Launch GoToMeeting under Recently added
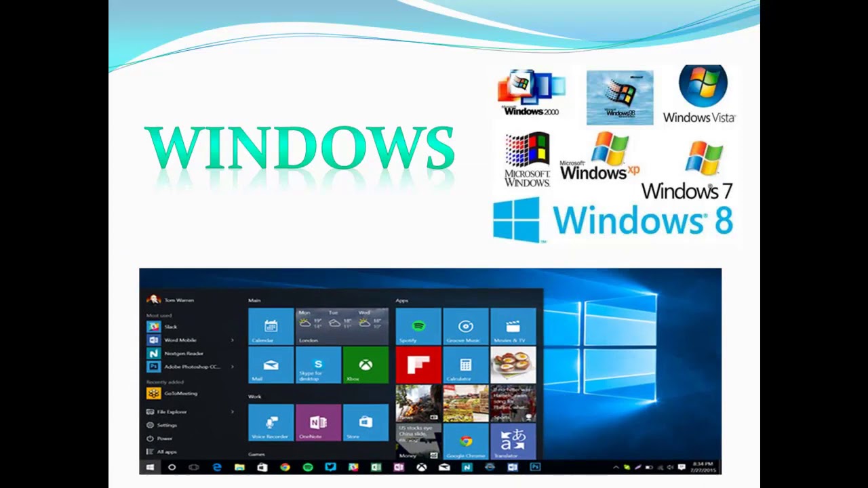Image resolution: width=868 pixels, height=488 pixels. point(173,393)
